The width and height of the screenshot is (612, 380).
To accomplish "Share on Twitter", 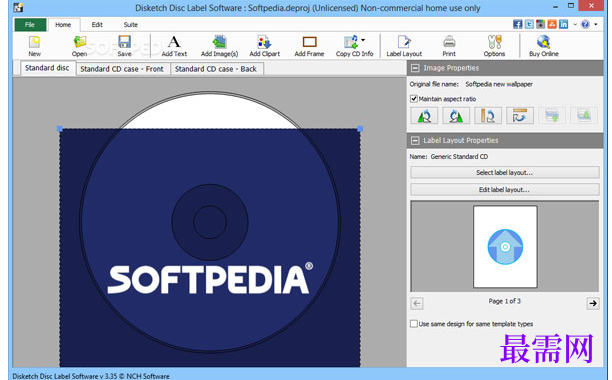I will (x=529, y=24).
